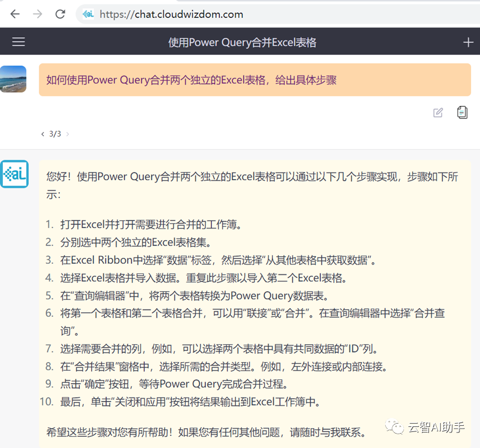Click the chat title 使用Power Query合并Excel表格
480x448 pixels.
tap(242, 42)
